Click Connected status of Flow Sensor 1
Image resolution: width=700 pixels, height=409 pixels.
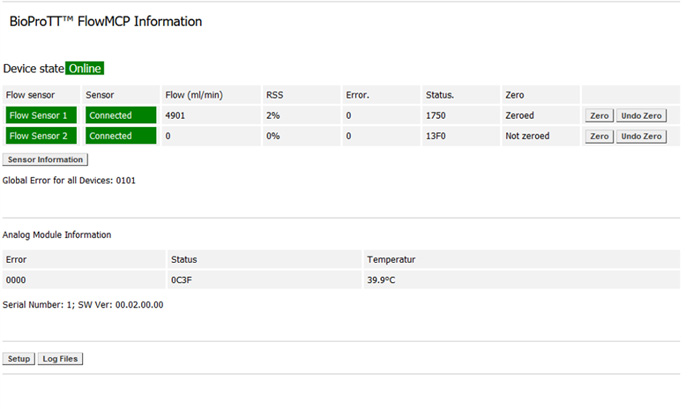(120, 115)
